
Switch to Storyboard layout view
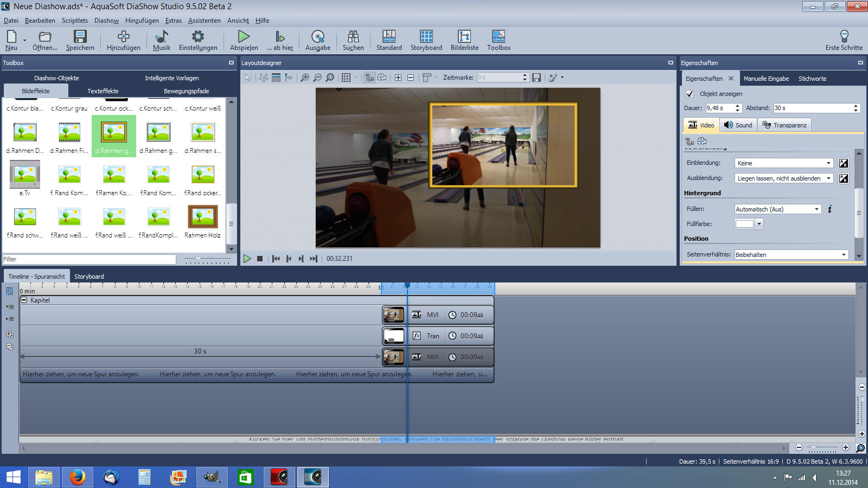pyautogui.click(x=426, y=37)
